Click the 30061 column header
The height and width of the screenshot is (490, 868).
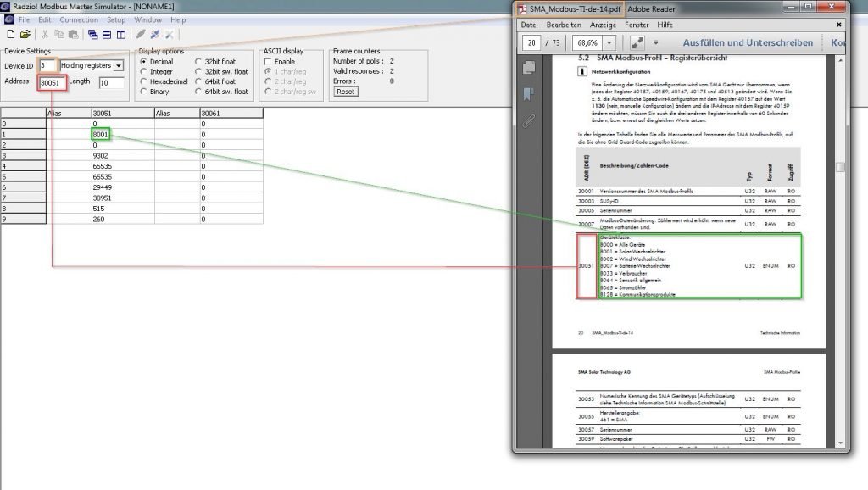click(231, 113)
